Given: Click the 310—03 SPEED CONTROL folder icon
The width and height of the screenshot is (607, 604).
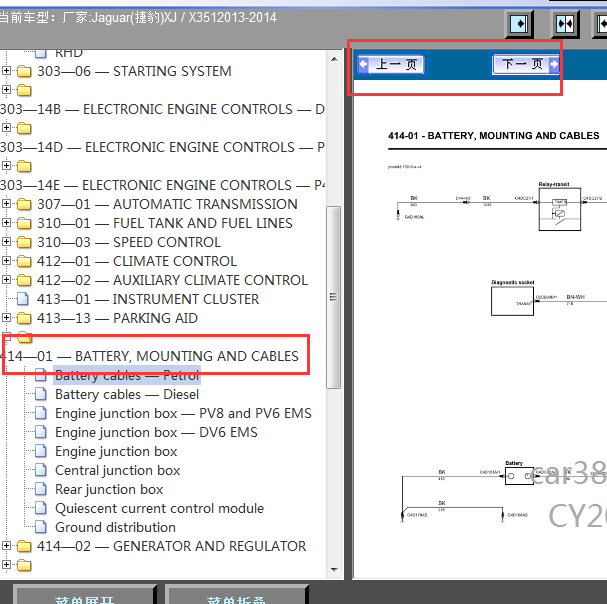Looking at the screenshot, I should pos(24,242).
